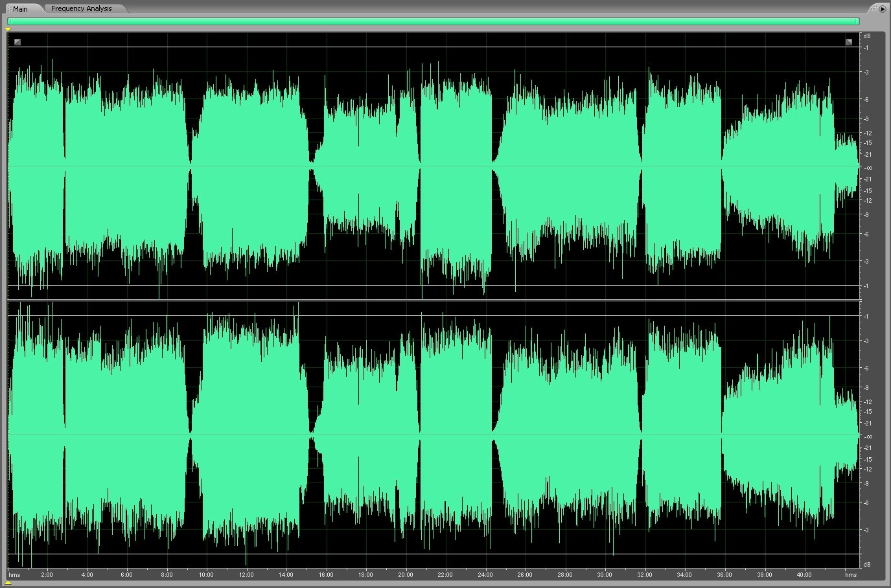Click the 20:00 mark on time ruler

click(x=405, y=574)
